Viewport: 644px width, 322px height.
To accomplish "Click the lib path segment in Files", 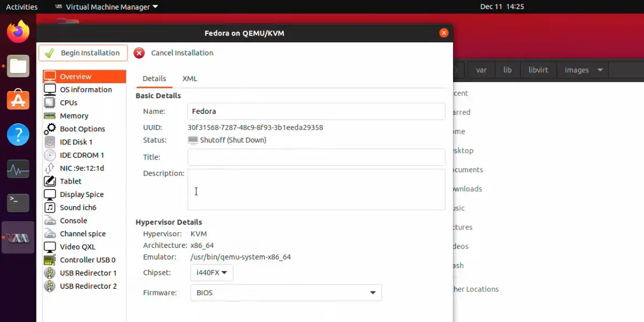I will click(x=508, y=70).
